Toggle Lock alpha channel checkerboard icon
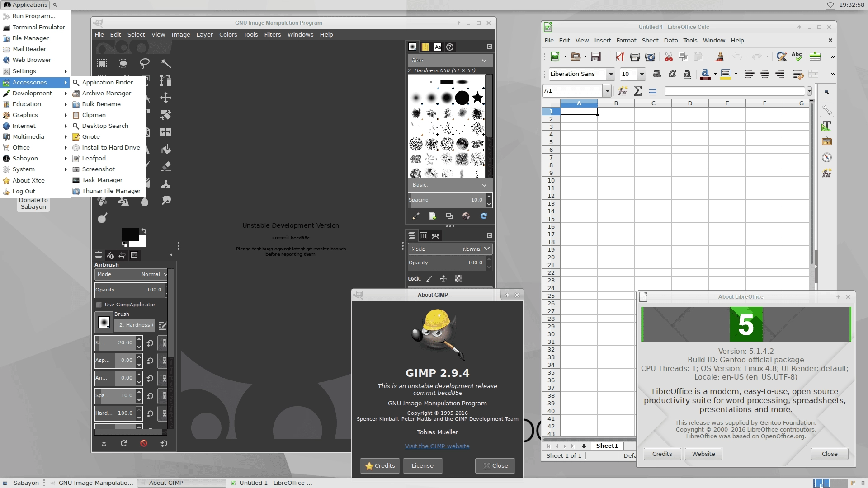Screen dimensions: 868x488 coord(458,279)
